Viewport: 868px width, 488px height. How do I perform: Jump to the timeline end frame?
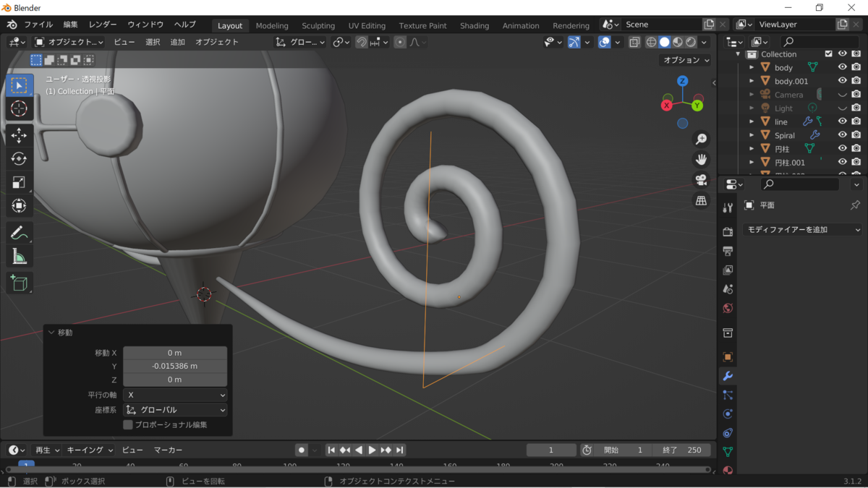tap(400, 450)
